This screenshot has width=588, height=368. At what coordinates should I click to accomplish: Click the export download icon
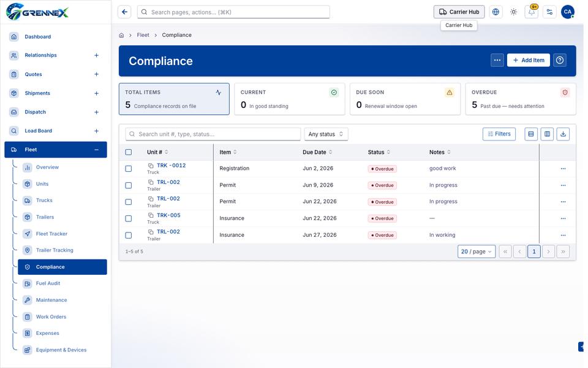(x=563, y=134)
